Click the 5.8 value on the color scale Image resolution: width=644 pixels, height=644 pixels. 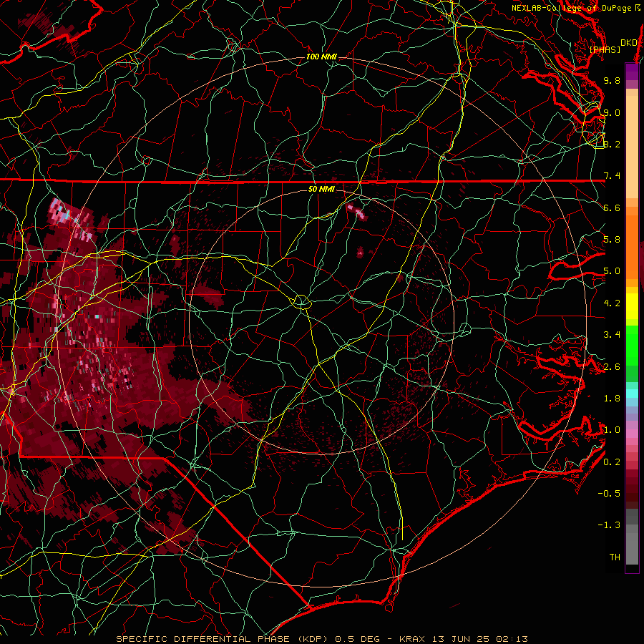[x=612, y=240]
